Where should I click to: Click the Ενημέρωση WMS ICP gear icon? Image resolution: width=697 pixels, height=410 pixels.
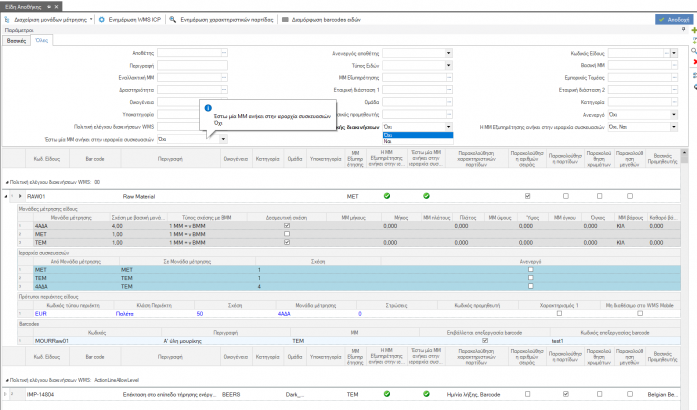tap(102, 20)
